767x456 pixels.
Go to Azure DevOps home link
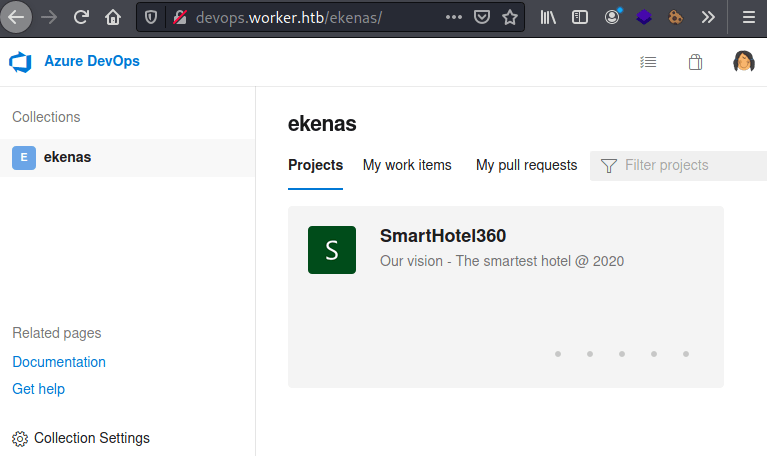pos(92,61)
